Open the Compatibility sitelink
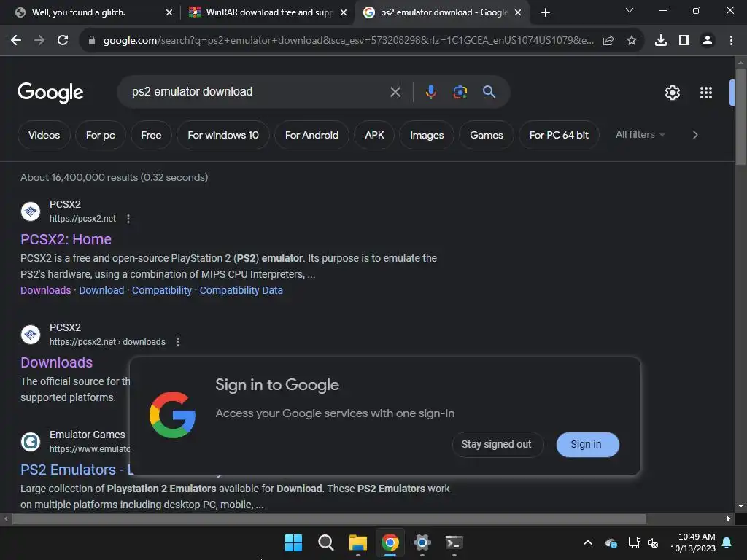The image size is (747, 560). point(161,290)
